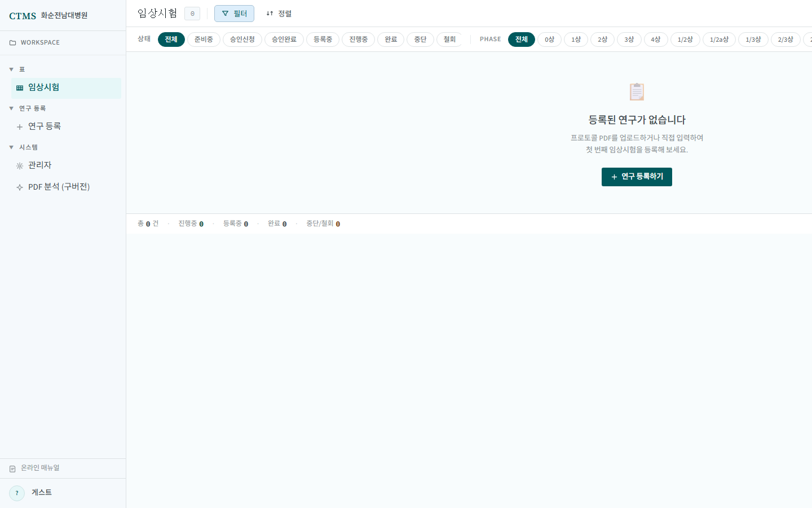This screenshot has width=812, height=508.
Task: Filter status by 등록중
Action: click(323, 40)
